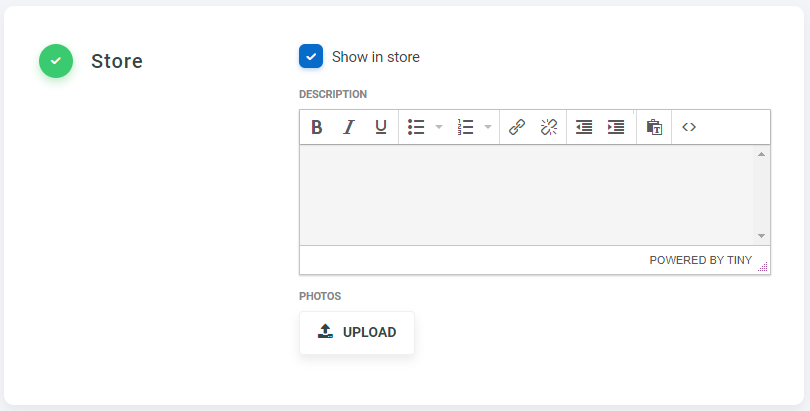Remove link from selected text

pyautogui.click(x=549, y=127)
